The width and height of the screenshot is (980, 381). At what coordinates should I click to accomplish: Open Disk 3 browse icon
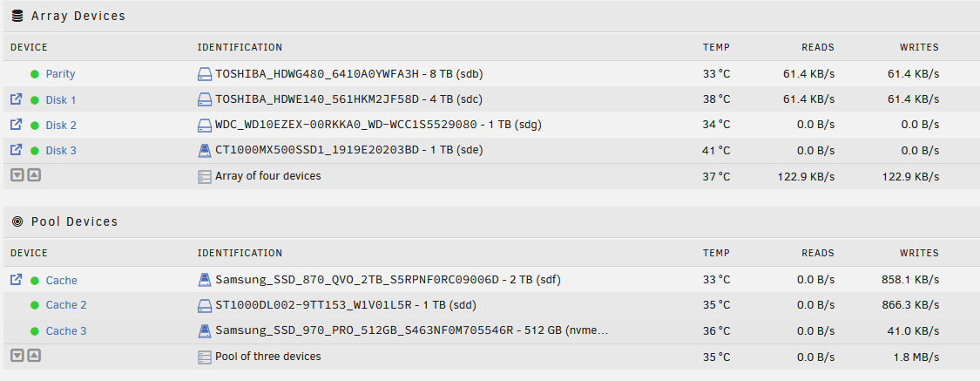[x=17, y=150]
